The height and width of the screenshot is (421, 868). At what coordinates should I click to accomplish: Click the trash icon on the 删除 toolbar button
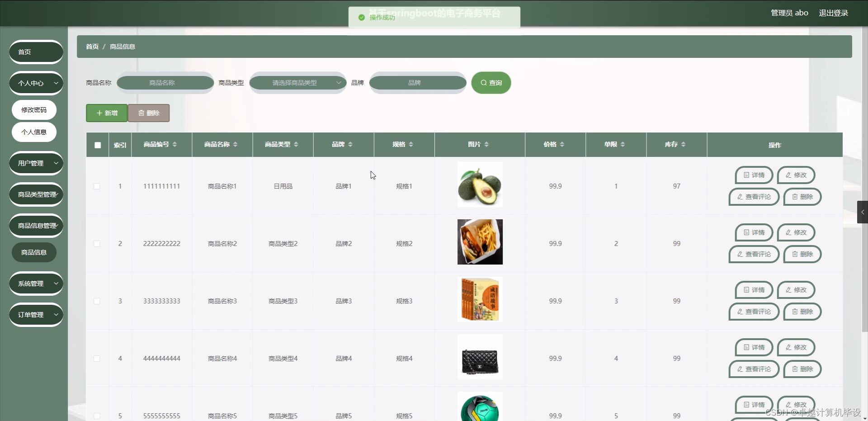pyautogui.click(x=140, y=113)
